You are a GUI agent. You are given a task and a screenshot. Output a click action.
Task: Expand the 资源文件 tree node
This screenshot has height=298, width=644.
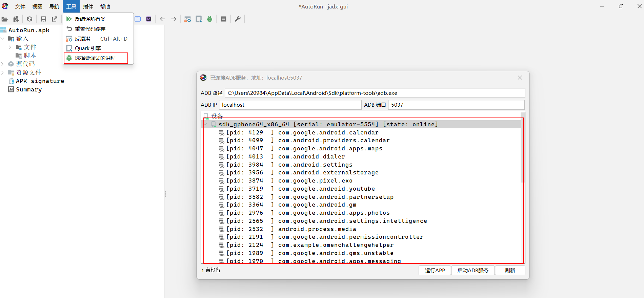(x=3, y=72)
